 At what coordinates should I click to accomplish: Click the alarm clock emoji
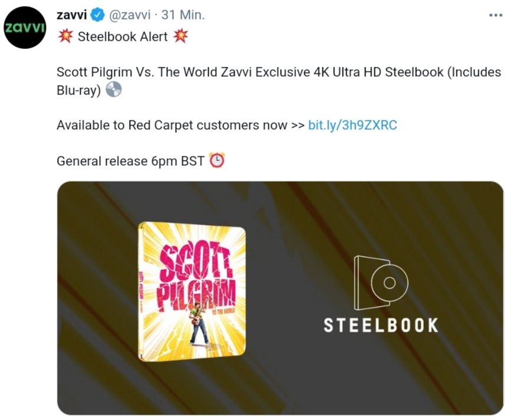[x=217, y=160]
